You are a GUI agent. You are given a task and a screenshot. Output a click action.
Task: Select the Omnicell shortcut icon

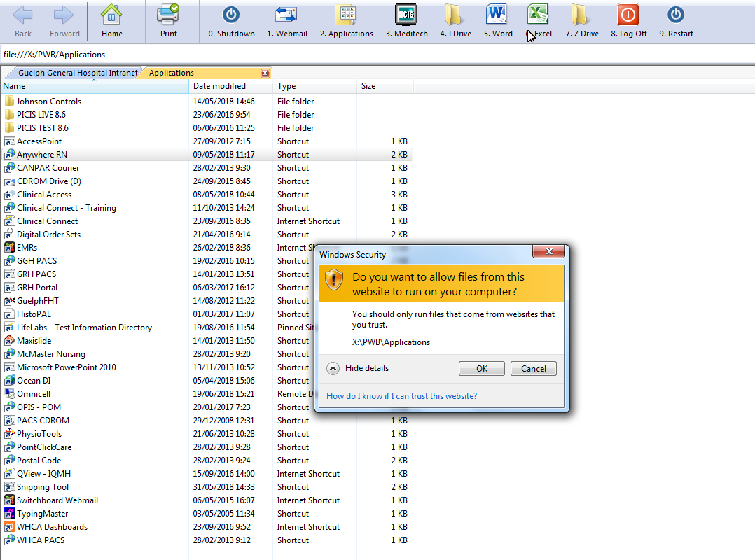click(x=9, y=393)
